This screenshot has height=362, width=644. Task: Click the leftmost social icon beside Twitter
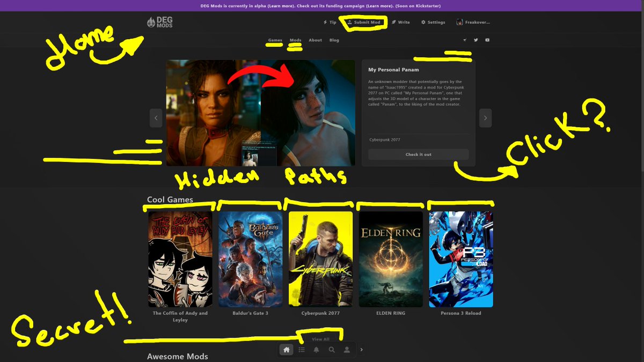[x=465, y=40]
